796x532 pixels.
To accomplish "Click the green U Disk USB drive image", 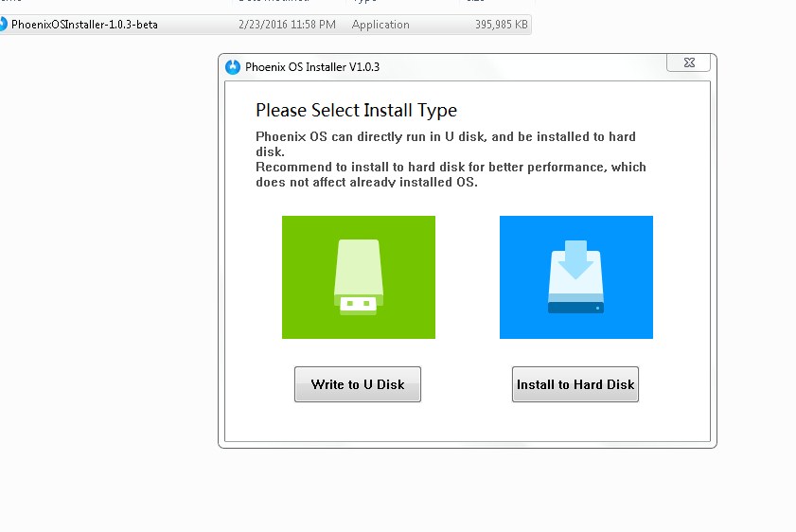I will pos(359,277).
